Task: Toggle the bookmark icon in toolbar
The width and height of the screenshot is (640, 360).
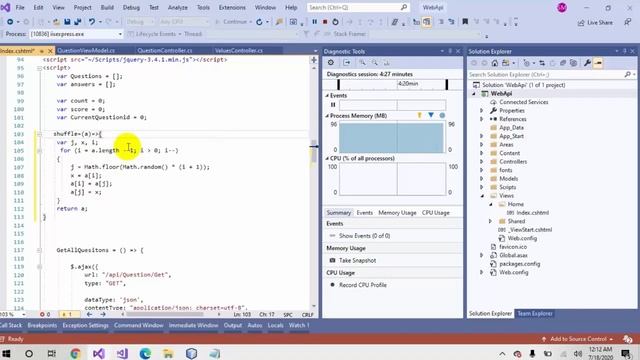Action: tap(465, 22)
